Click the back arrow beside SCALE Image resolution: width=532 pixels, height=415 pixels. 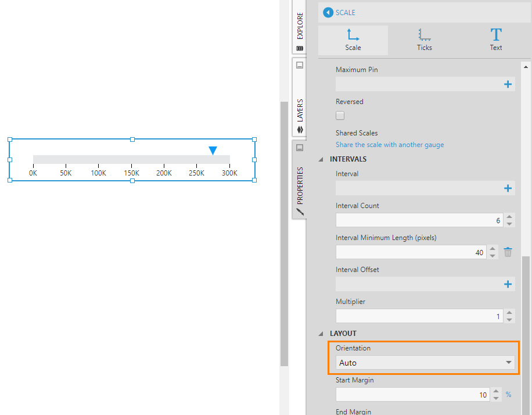[328, 12]
